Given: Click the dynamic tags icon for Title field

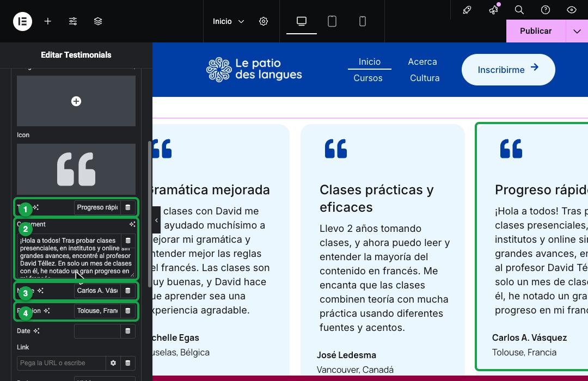Looking at the screenshot, I should tap(128, 207).
